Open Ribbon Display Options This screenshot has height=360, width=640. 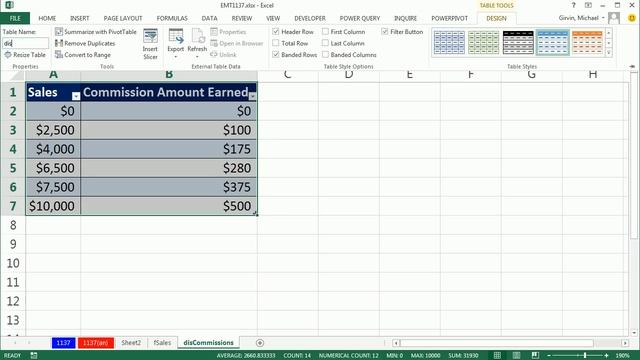(x=588, y=5)
